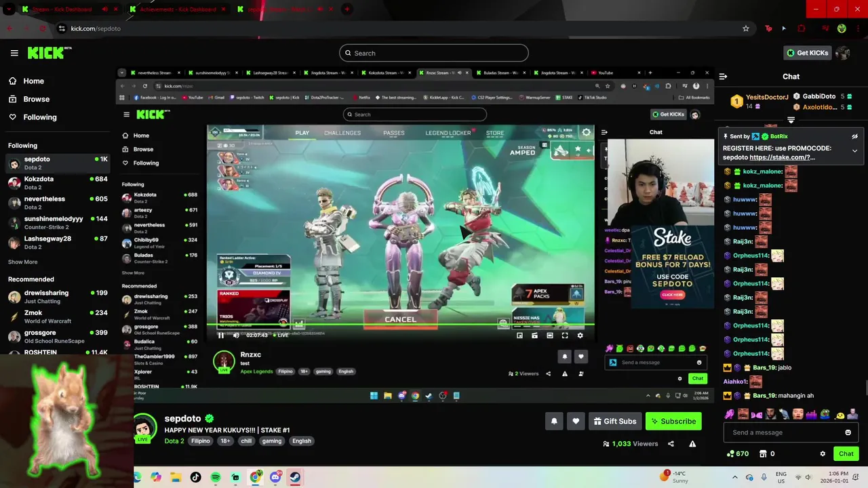Expand the chat leaderboard chevron
Screen dimensions: 868x488
tap(791, 120)
